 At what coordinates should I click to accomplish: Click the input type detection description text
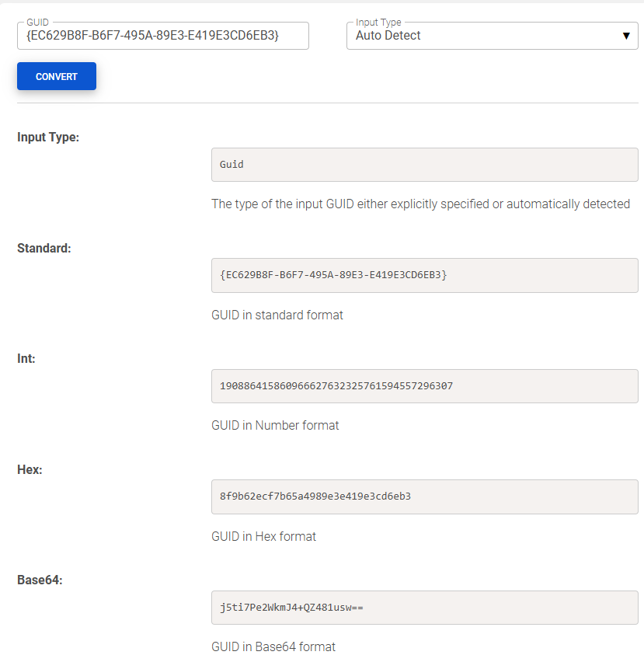click(420, 204)
